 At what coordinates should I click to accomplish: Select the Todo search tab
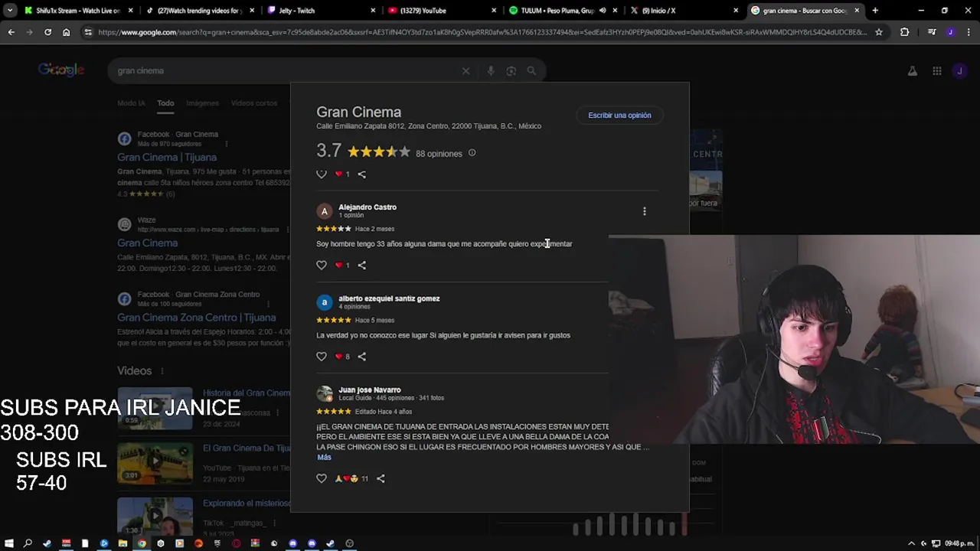click(165, 103)
